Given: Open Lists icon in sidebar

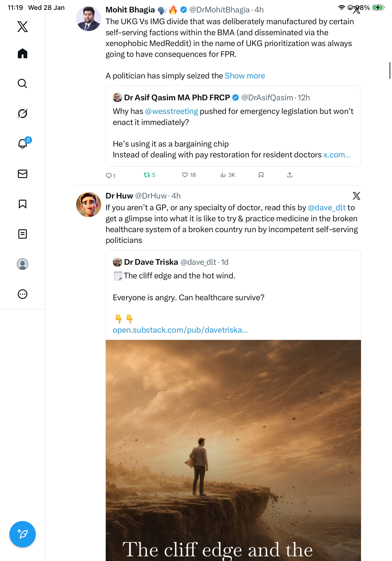Looking at the screenshot, I should pos(23,234).
